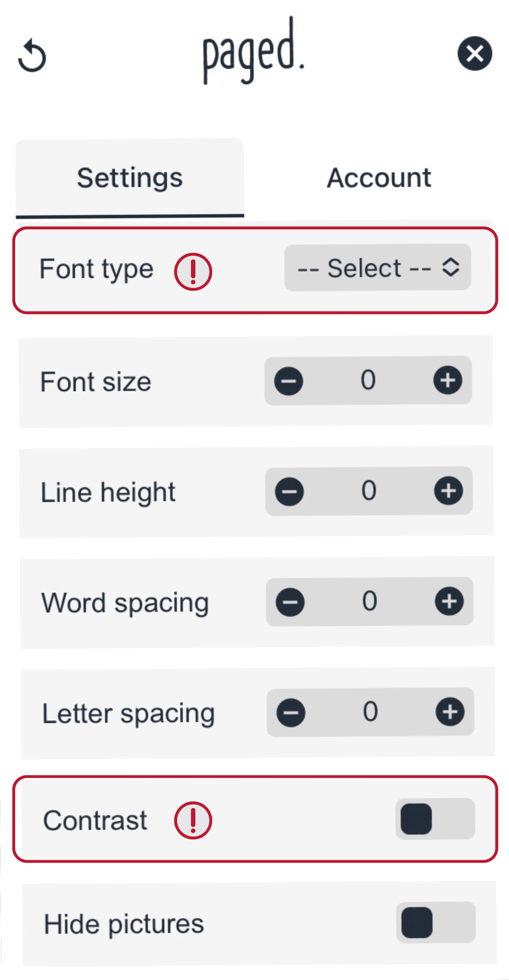509x980 pixels.
Task: Increase Font size with plus icon
Action: pyautogui.click(x=448, y=380)
